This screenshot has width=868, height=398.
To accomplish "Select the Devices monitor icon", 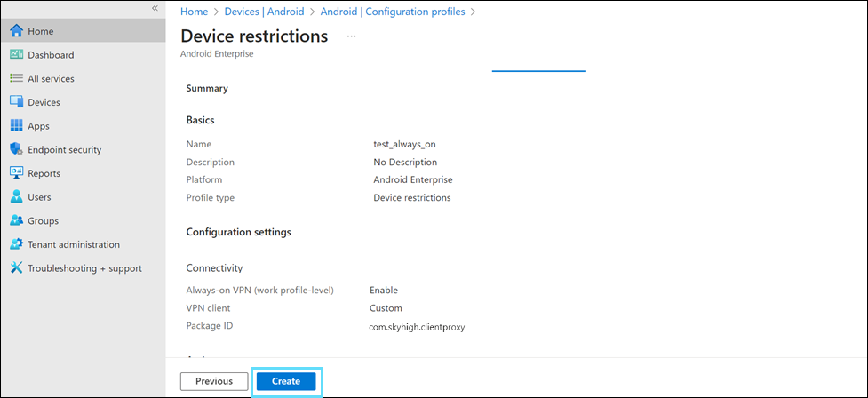I will coord(16,102).
